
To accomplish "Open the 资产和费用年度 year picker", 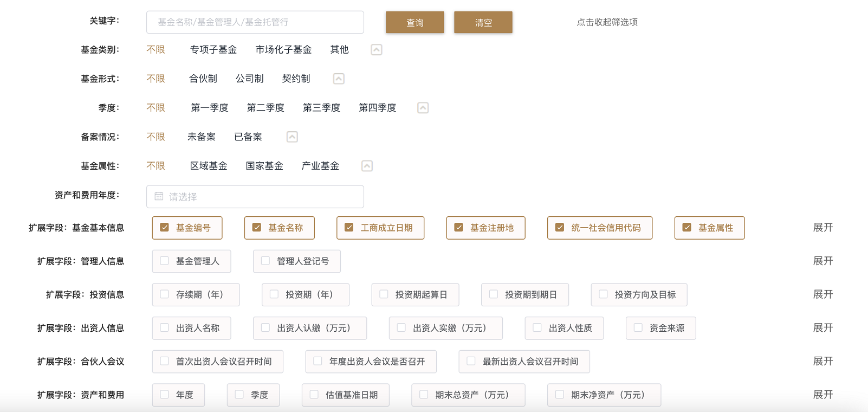I will pos(255,197).
